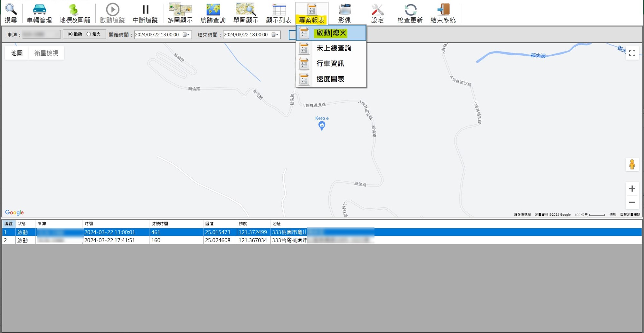Switch to 多圖顯示 multi-map view
Image resolution: width=644 pixels, height=333 pixels.
coord(180,13)
